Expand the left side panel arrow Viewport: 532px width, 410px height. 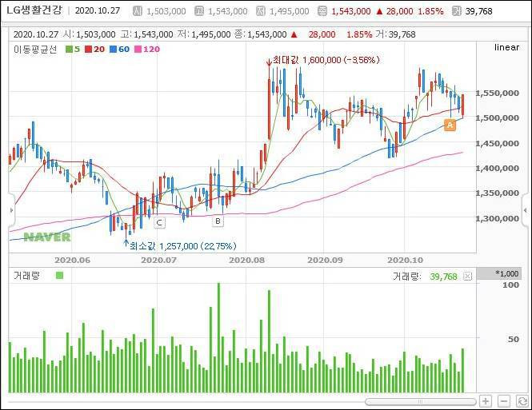11,210
